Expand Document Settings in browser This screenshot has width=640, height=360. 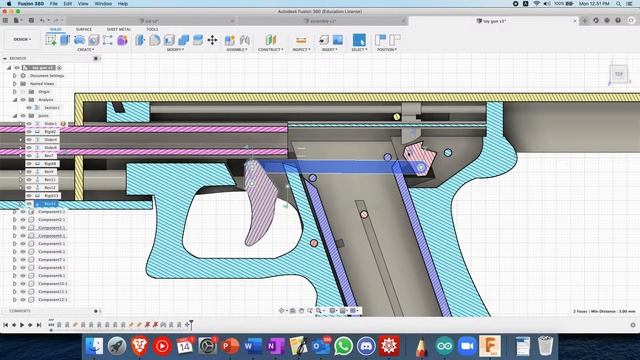pyautogui.click(x=15, y=76)
